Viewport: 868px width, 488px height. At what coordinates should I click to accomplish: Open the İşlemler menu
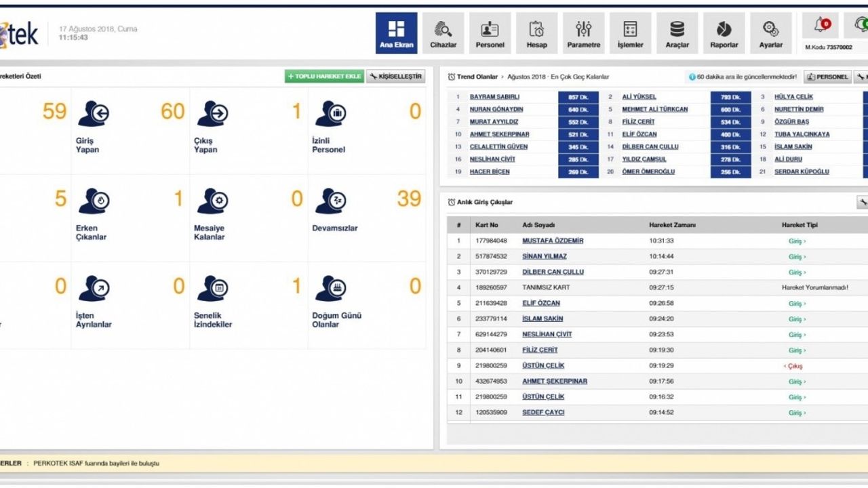click(x=630, y=33)
